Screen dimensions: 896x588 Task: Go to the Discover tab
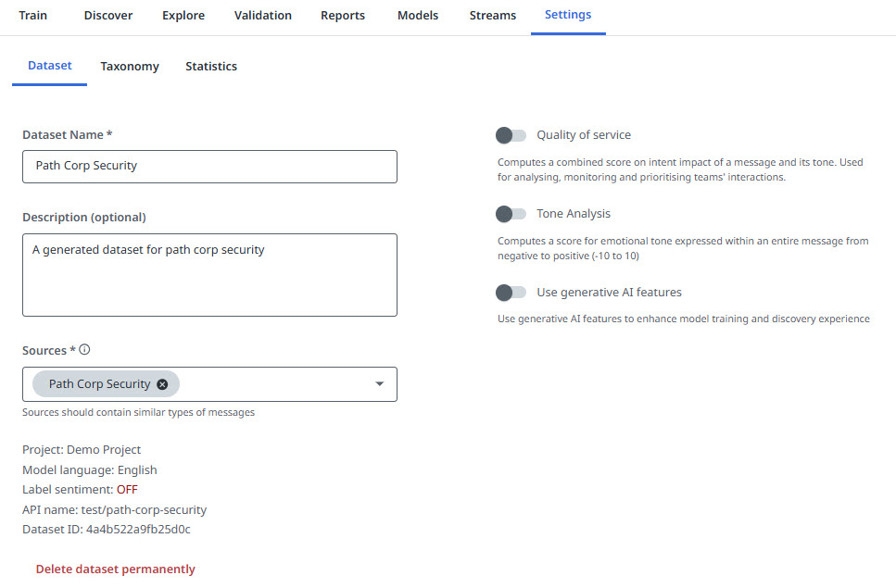point(108,16)
